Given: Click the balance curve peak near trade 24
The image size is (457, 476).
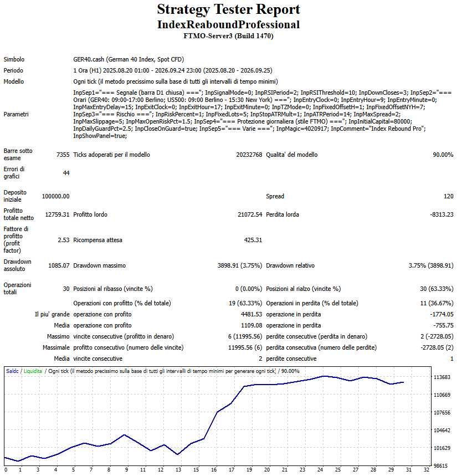Looking at the screenshot, I should coord(324,376).
